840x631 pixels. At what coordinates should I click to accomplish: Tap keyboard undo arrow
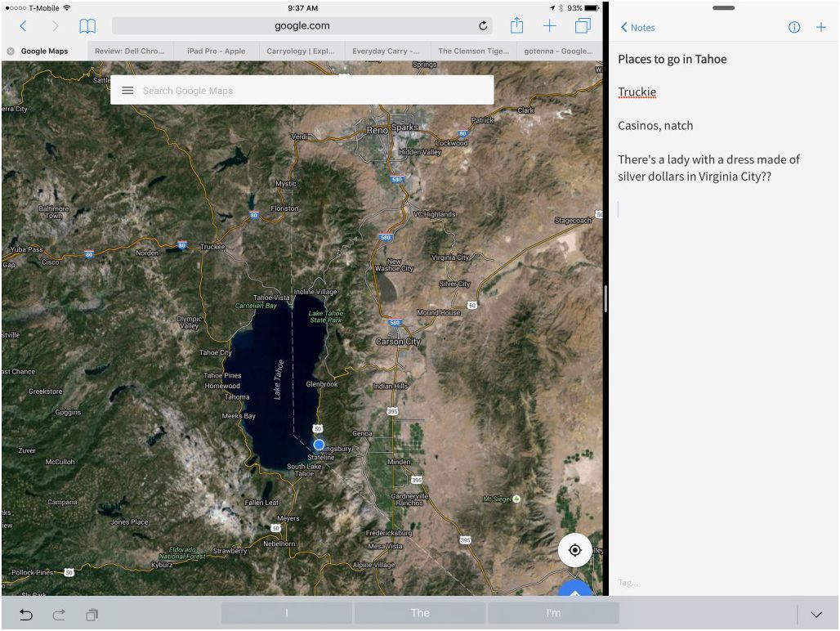[26, 614]
